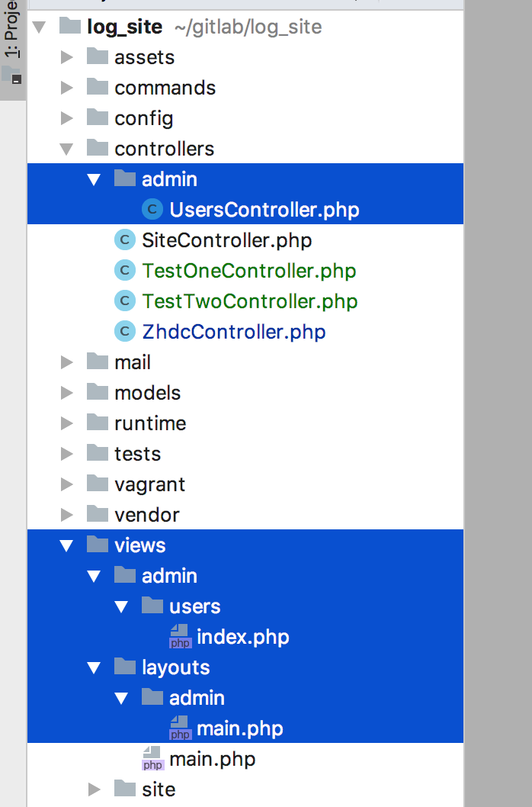Viewport: 532px width, 807px height.
Task: Expand the assets folder arrow
Action: tap(66, 57)
